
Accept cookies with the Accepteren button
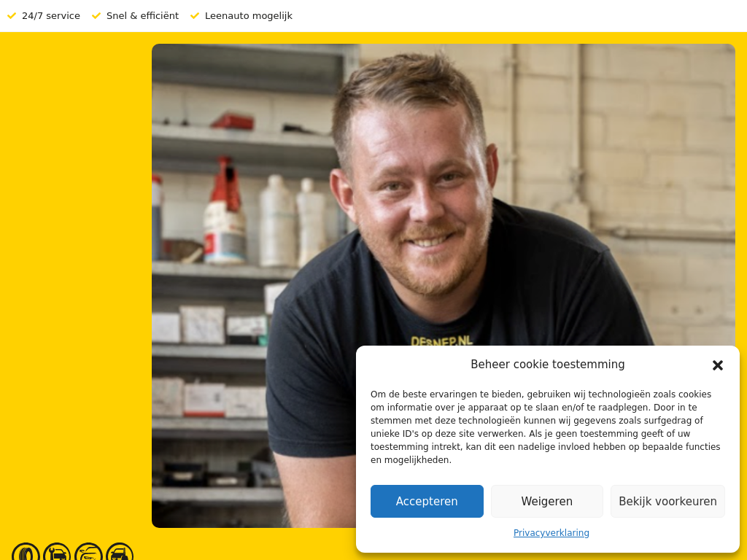click(x=427, y=501)
